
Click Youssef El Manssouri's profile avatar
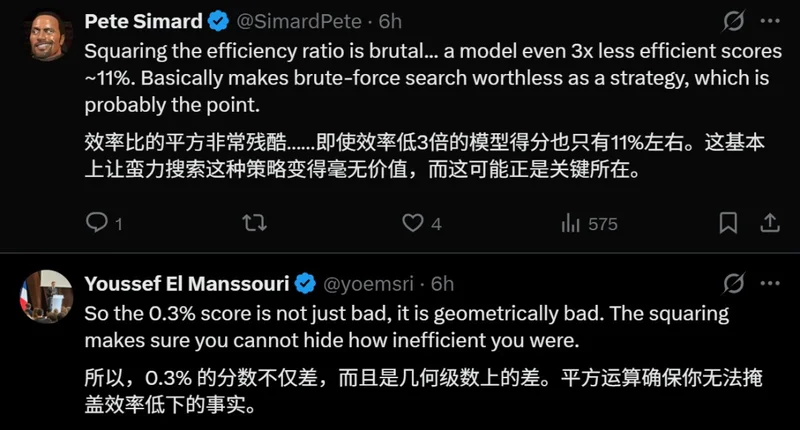[x=45, y=297]
